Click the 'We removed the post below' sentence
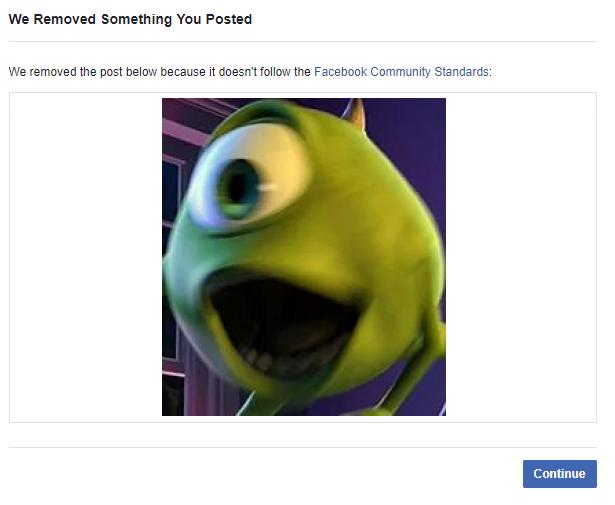Image resolution: width=615 pixels, height=505 pixels. click(x=250, y=72)
